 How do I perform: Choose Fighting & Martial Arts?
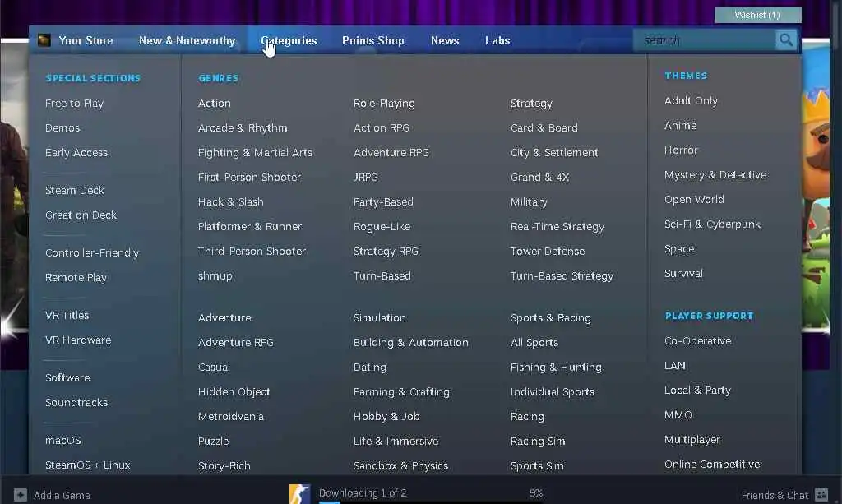(255, 152)
